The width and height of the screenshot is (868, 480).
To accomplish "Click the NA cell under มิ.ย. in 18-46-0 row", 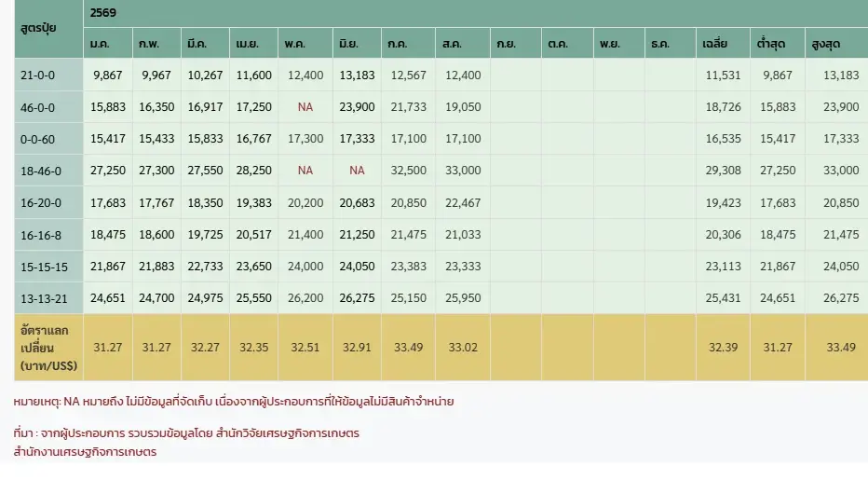I will point(357,171).
